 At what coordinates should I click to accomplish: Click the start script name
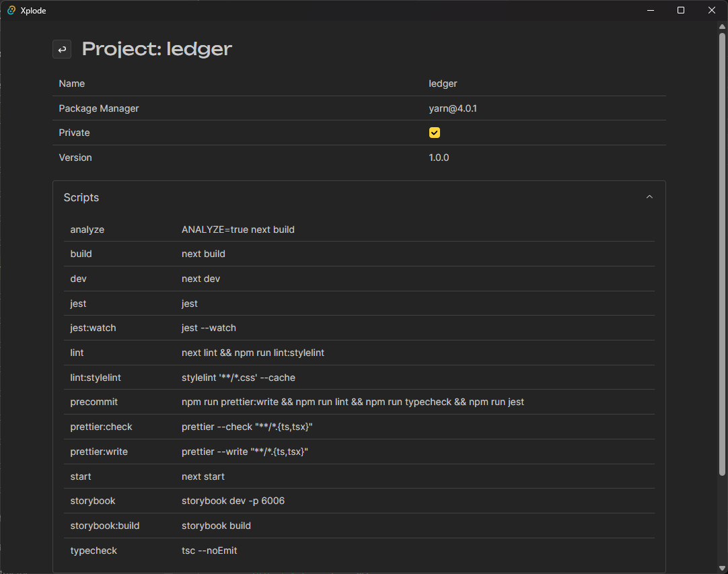pos(81,476)
